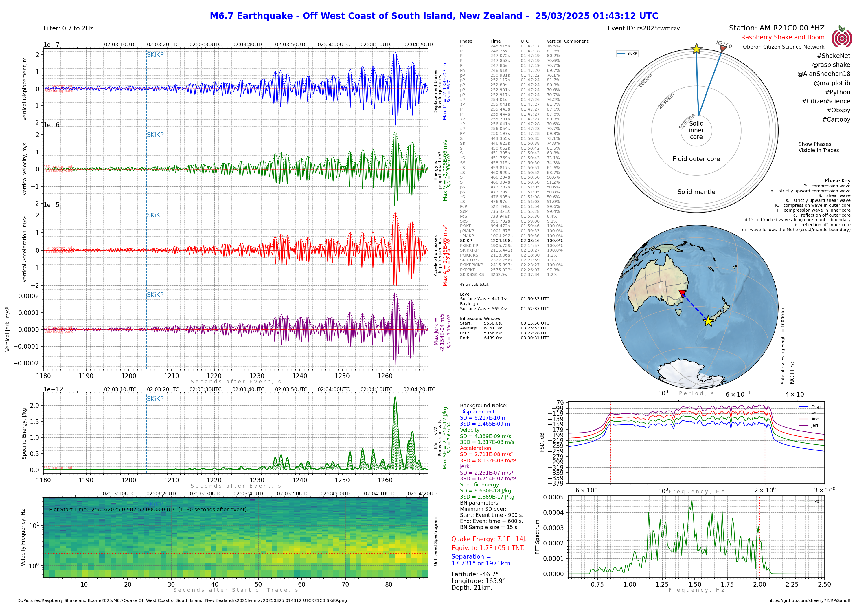Screen dimensions: 868x608
Task: Click the 'Equiv. to 1.7E+05 t TNT.' text
Action: click(x=488, y=548)
